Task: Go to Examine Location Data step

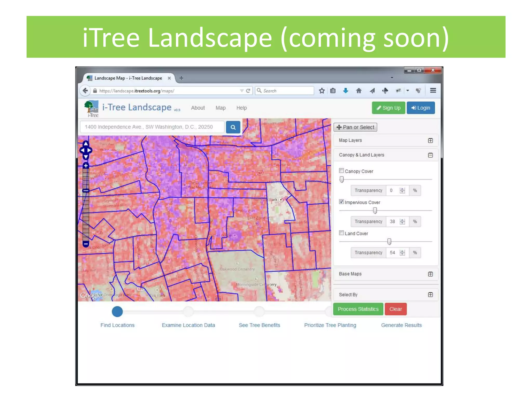Action: 188,325
